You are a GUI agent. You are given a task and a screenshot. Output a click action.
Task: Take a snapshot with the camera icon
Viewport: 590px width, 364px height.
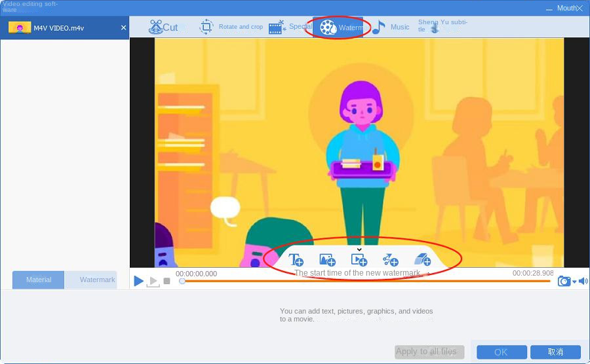coord(564,282)
